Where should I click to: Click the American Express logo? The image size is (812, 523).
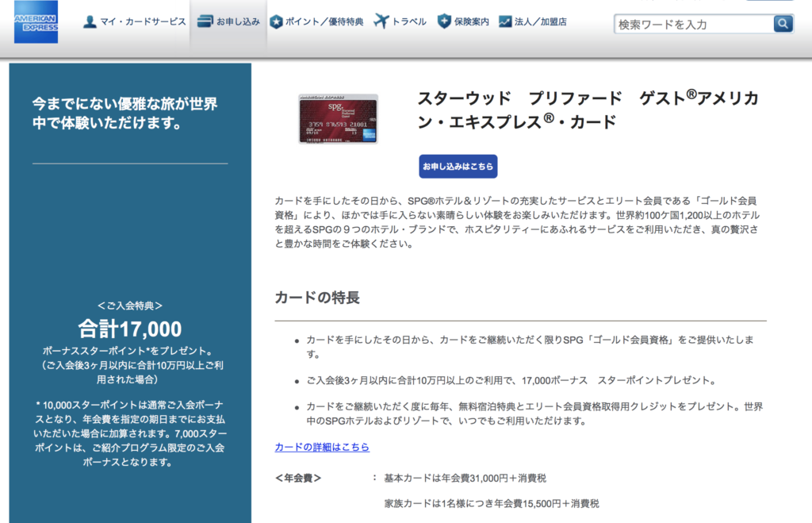(36, 21)
